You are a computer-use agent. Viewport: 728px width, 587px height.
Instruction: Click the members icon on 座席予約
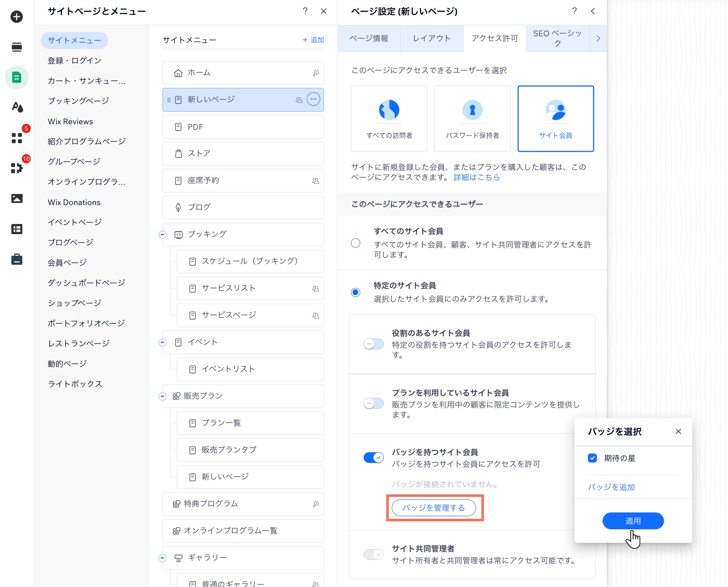tap(315, 180)
